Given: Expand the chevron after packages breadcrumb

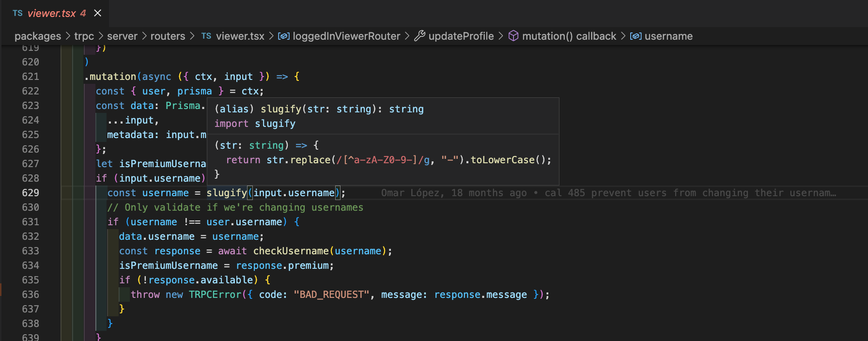Looking at the screenshot, I should coord(68,36).
